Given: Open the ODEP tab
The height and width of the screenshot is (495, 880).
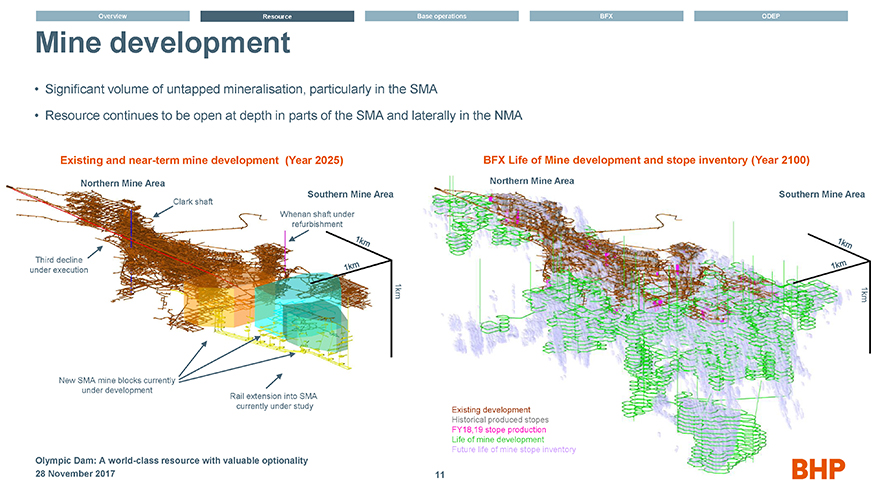Looking at the screenshot, I should [x=770, y=16].
